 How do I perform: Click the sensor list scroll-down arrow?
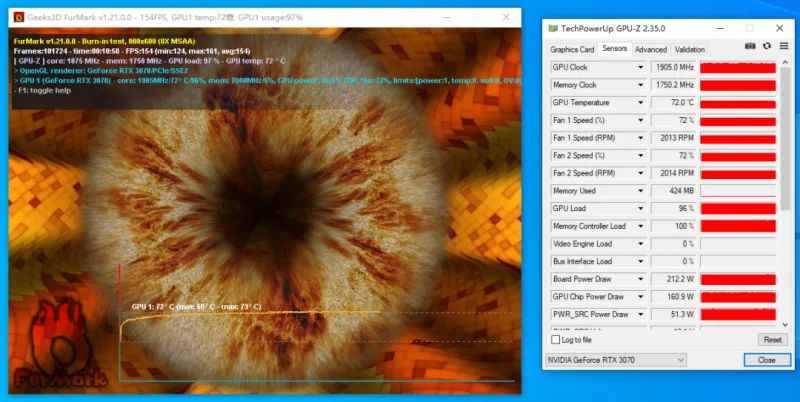pyautogui.click(x=786, y=324)
